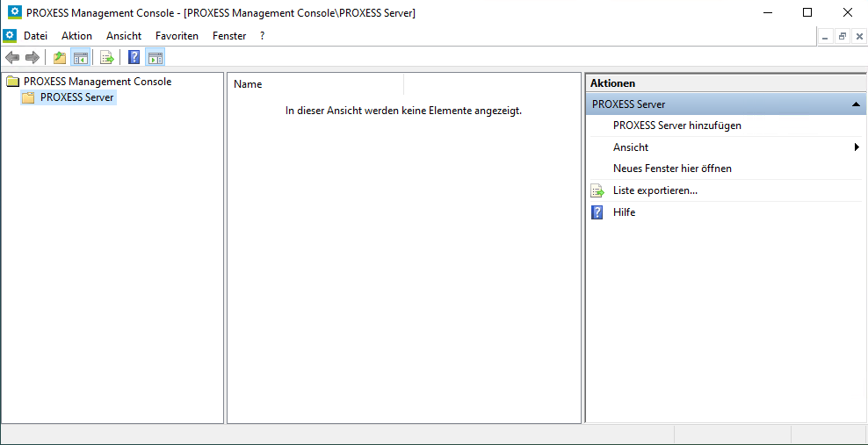Click the 'keine Elemente angezeigt' message text

click(403, 111)
